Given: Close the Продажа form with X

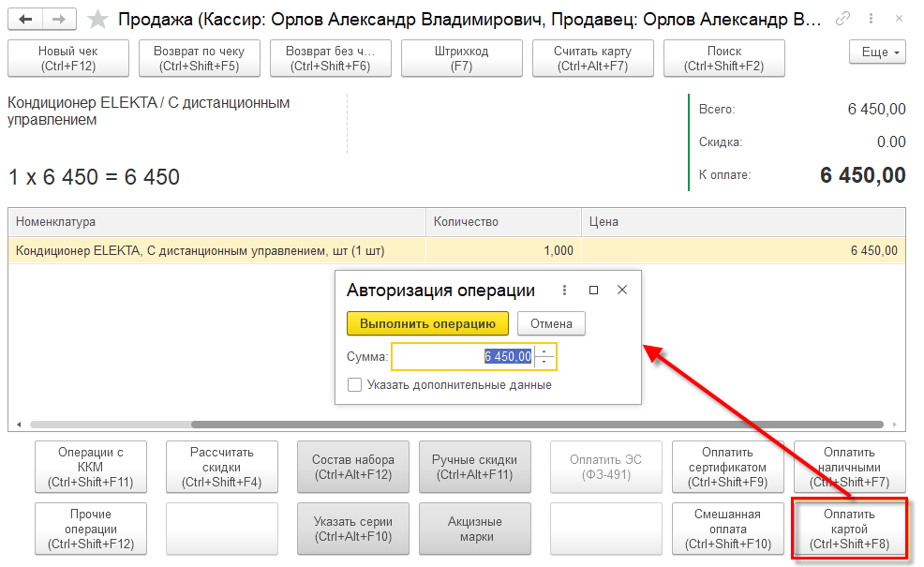Looking at the screenshot, I should (x=900, y=19).
